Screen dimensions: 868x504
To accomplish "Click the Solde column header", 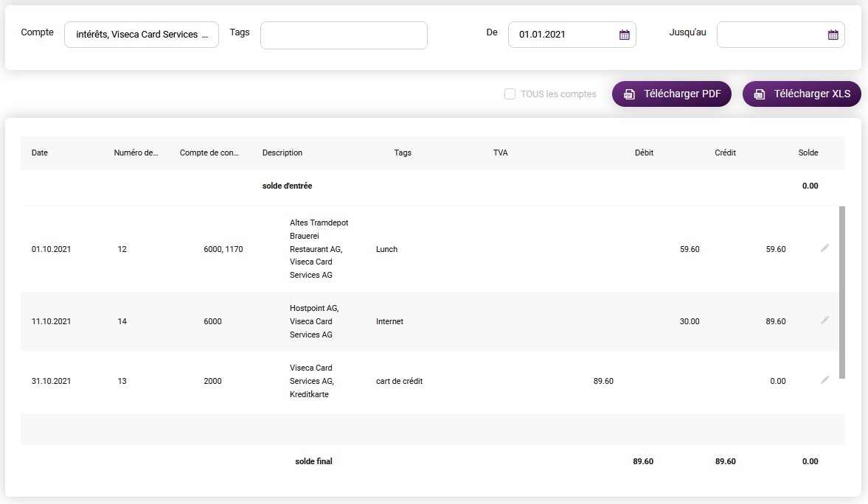I will tap(808, 153).
